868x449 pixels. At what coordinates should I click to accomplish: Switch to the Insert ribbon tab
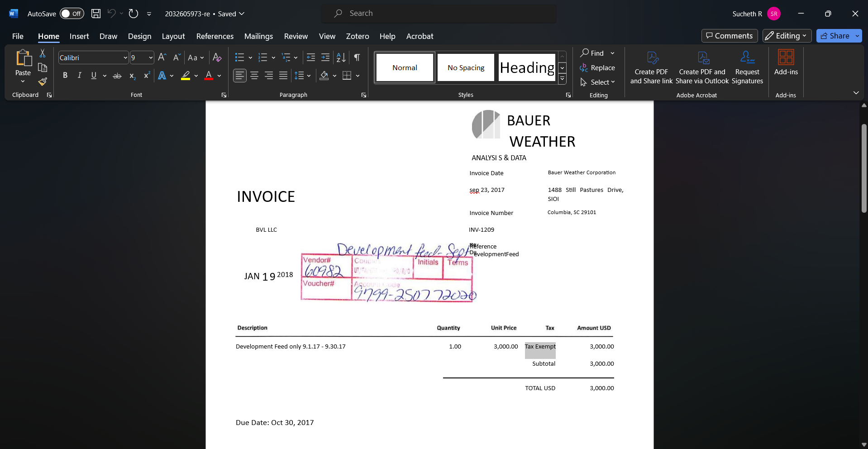click(x=79, y=36)
